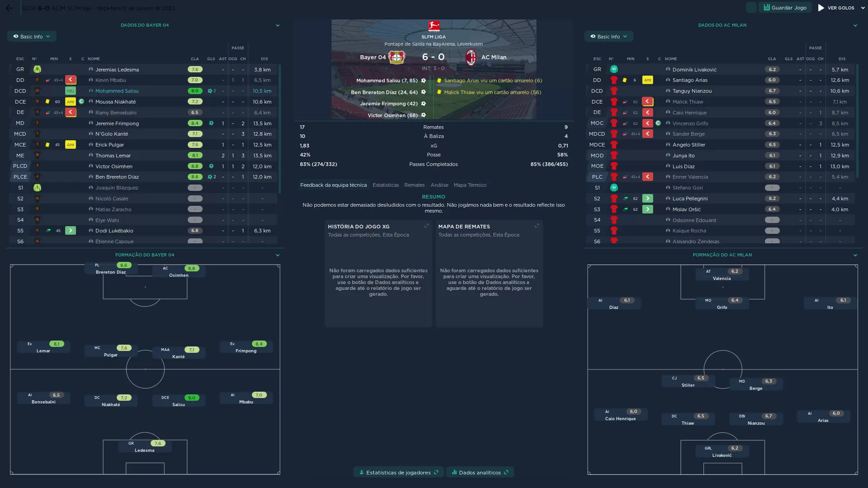
Task: Click Malick Thiaw yellow card event text
Action: (x=493, y=92)
